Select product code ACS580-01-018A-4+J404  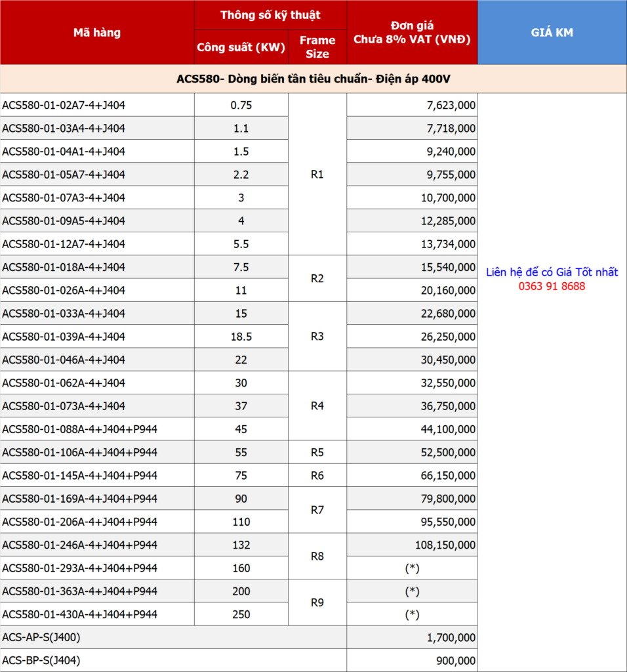[x=64, y=267]
